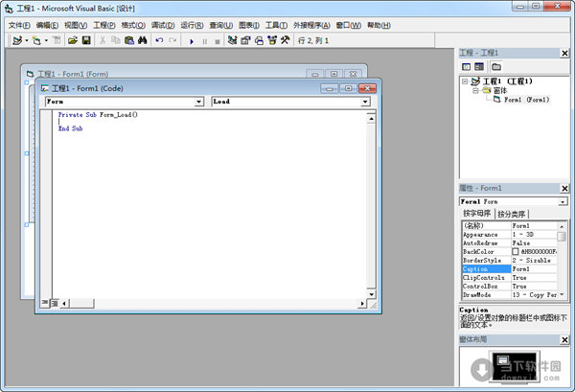This screenshot has width=575, height=392.
Task: Click the properties list scroll-down arrow
Action: (562, 295)
